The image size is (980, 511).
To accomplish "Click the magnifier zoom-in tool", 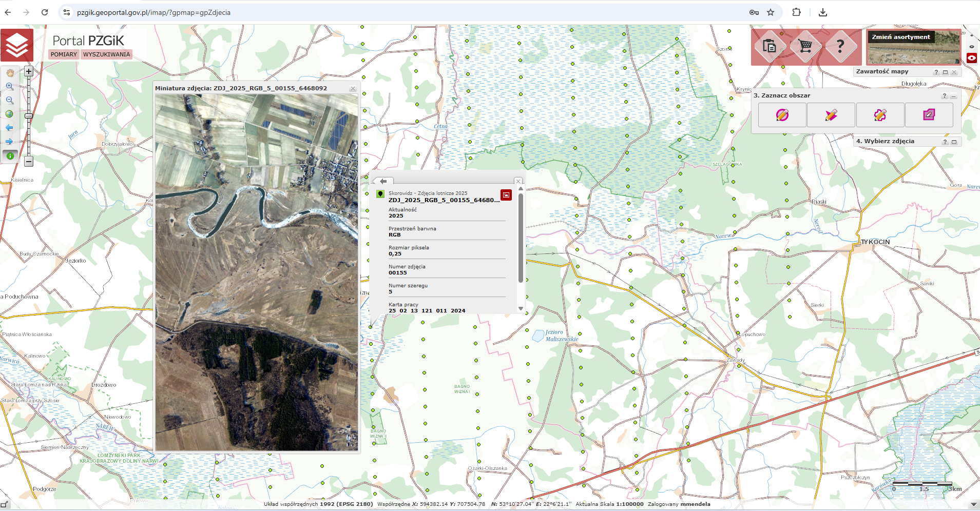I will [10, 87].
